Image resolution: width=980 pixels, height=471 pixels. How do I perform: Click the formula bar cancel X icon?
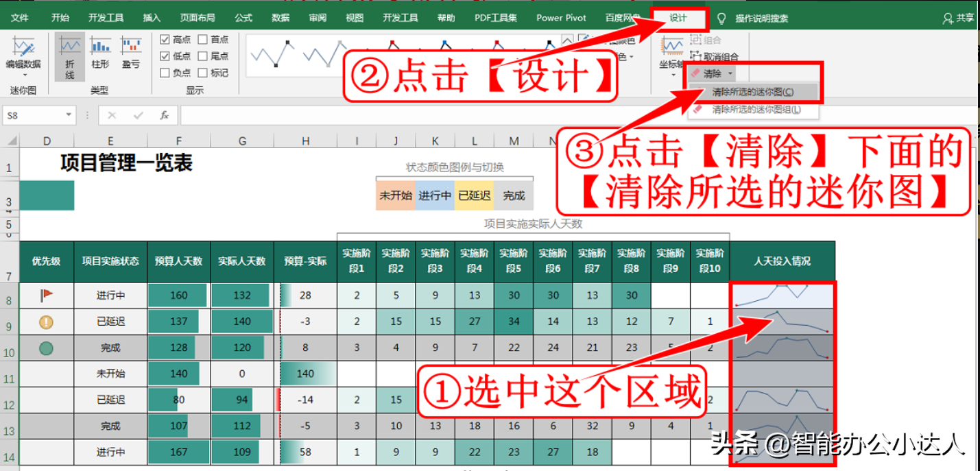(112, 115)
